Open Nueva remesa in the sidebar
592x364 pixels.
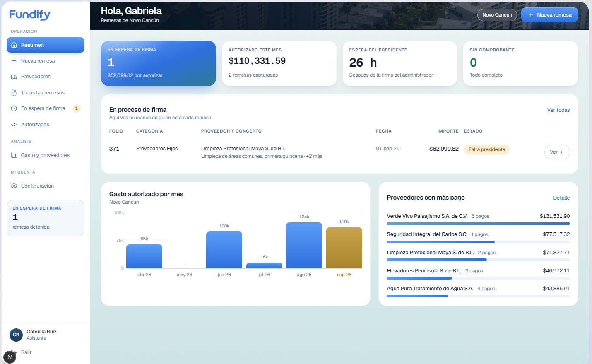pyautogui.click(x=46, y=61)
